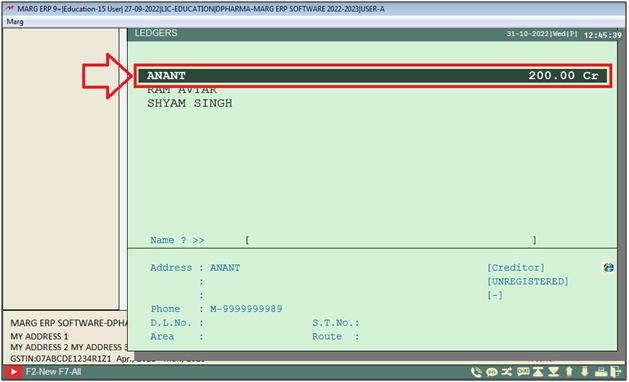629x382 pixels.
Task: Click the phone call icon in status bar
Action: [476, 372]
